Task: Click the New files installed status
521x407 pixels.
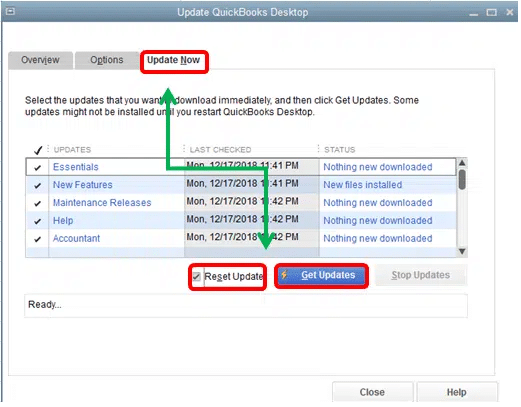Action: [363, 185]
